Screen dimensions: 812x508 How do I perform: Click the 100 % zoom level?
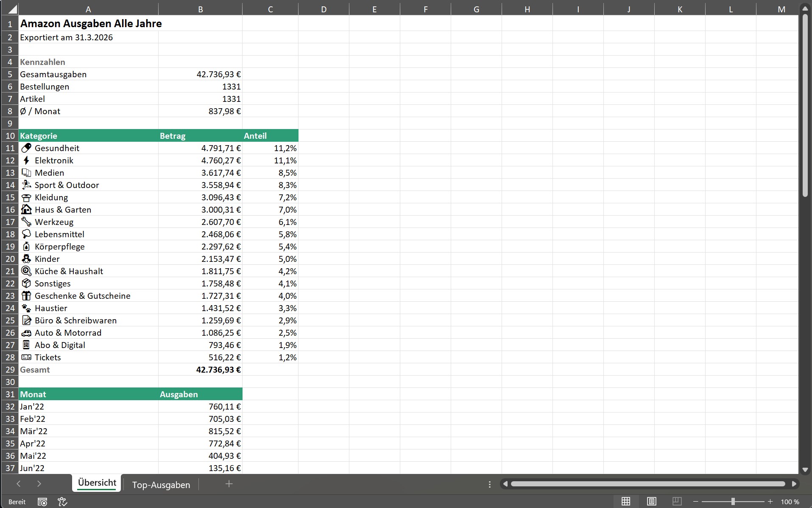coord(790,502)
